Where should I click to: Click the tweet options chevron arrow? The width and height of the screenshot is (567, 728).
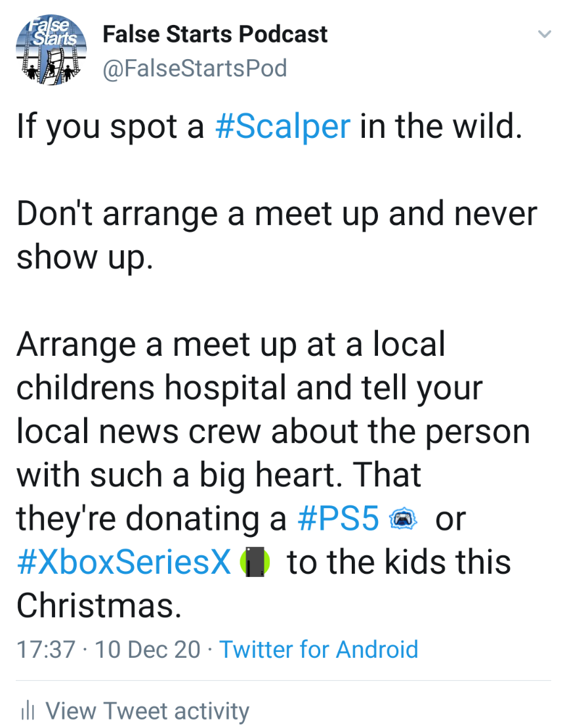click(x=544, y=34)
